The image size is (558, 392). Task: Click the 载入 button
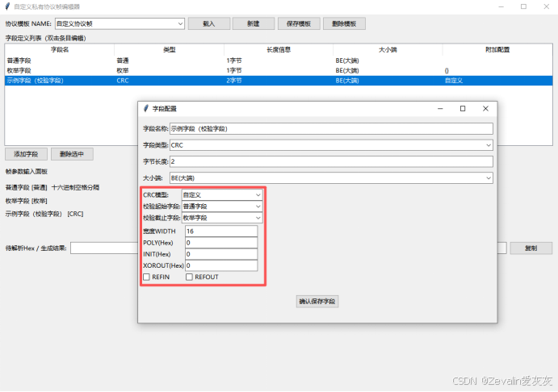[x=209, y=24]
